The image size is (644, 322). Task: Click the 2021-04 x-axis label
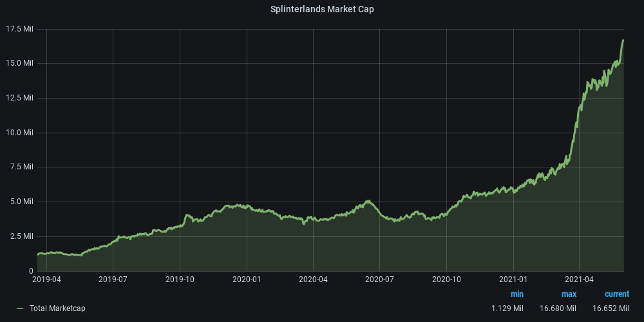pyautogui.click(x=579, y=279)
